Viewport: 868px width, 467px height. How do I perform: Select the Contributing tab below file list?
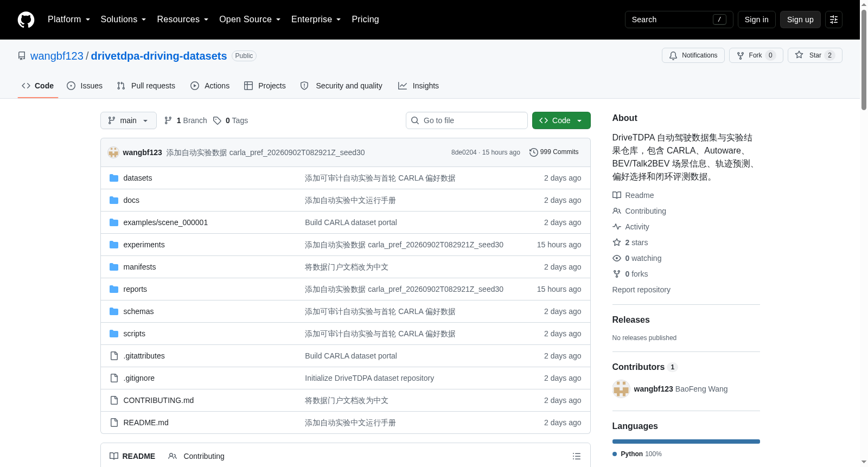[196, 456]
